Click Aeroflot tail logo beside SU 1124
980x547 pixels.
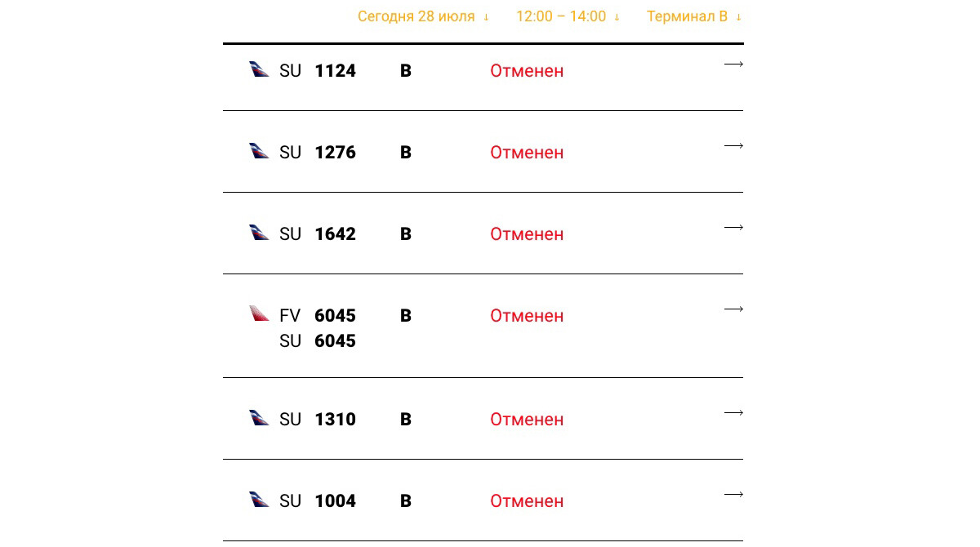pyautogui.click(x=259, y=69)
